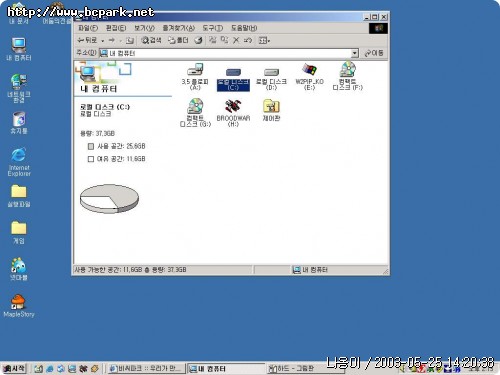Click the Copy To toolbar icon
The height and width of the screenshot is (375, 500).
225,40
